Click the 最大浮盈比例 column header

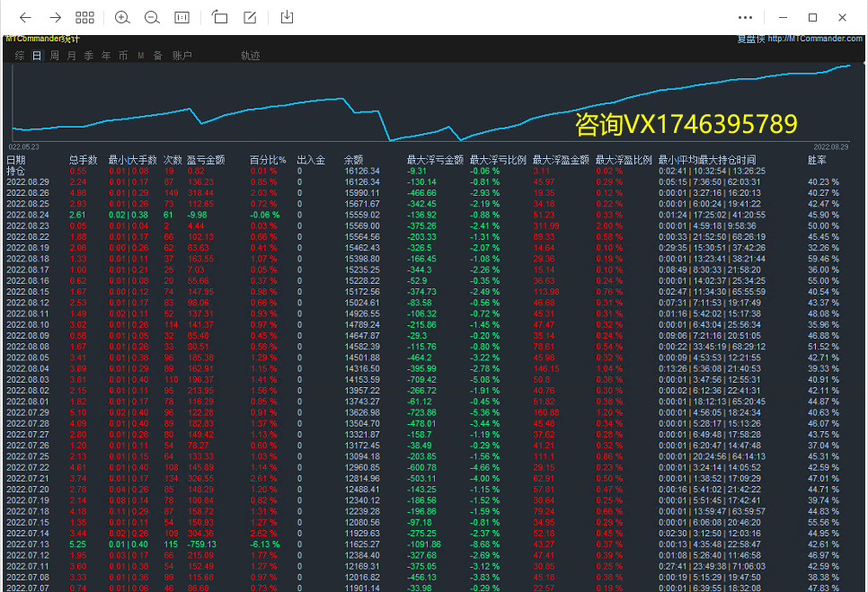(x=624, y=160)
